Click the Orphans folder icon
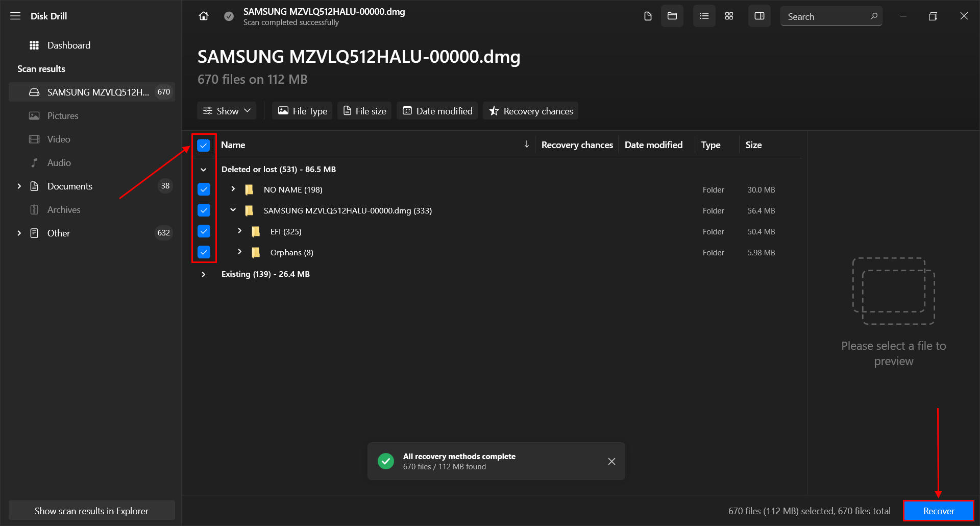The height and width of the screenshot is (526, 980). coord(256,253)
